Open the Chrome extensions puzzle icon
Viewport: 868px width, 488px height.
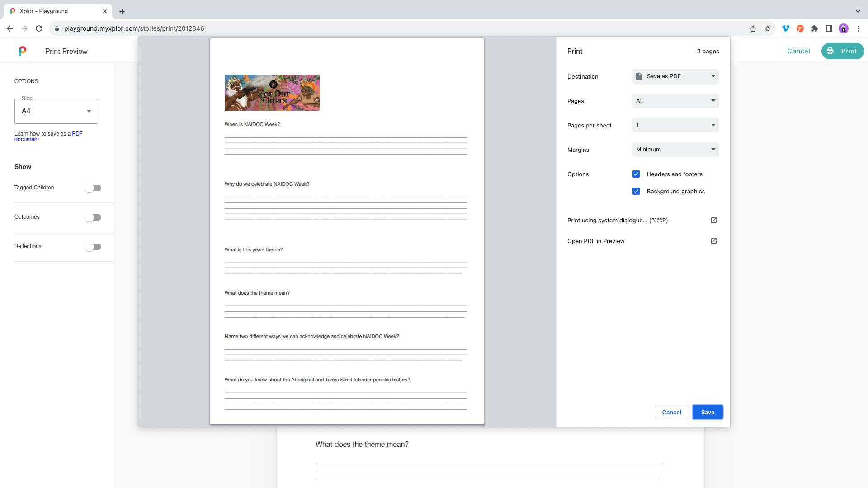pyautogui.click(x=815, y=28)
